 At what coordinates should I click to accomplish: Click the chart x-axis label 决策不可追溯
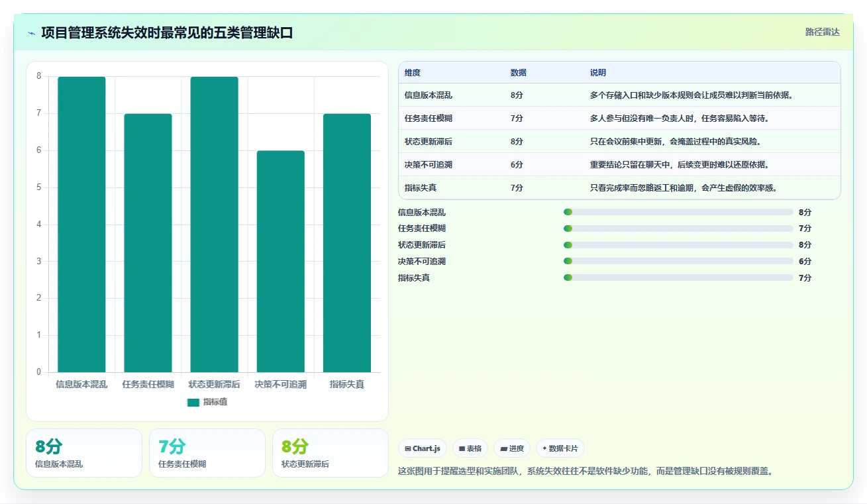coord(281,384)
